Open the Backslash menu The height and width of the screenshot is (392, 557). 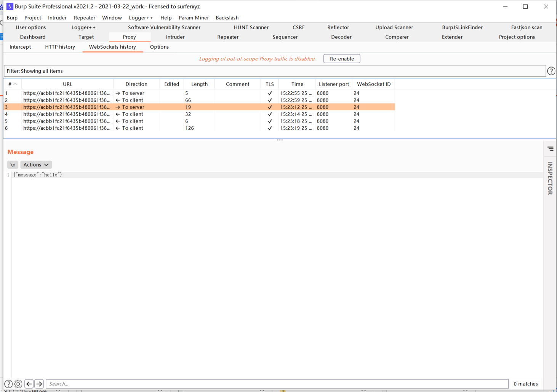[x=227, y=18]
